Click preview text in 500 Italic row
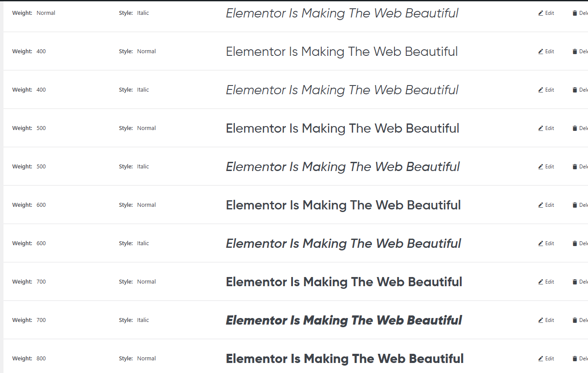Image resolution: width=588 pixels, height=373 pixels. click(x=343, y=167)
